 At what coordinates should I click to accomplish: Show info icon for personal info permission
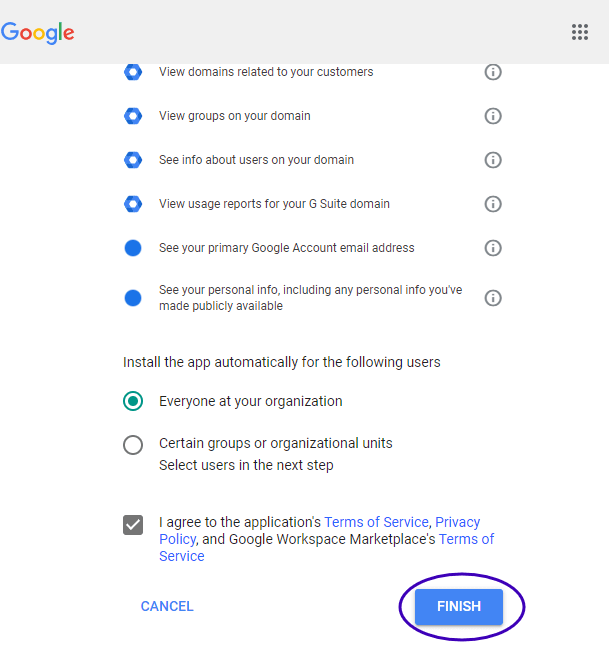(492, 298)
